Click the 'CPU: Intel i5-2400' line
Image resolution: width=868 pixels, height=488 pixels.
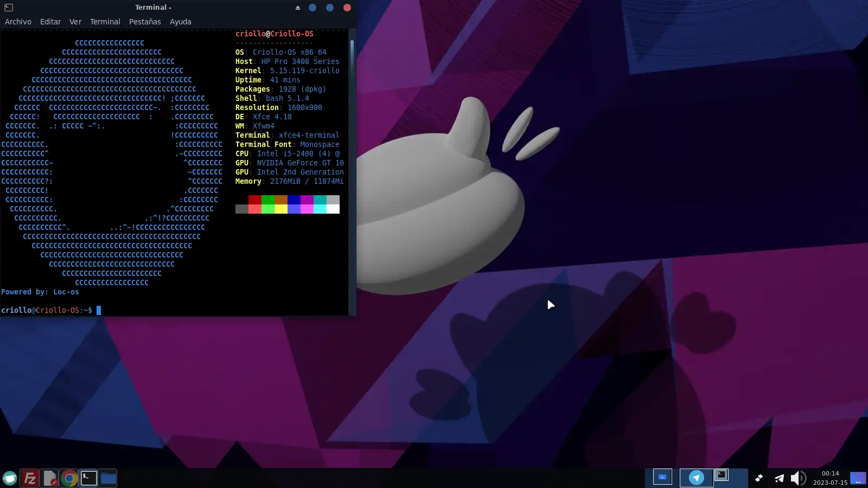[x=288, y=153]
